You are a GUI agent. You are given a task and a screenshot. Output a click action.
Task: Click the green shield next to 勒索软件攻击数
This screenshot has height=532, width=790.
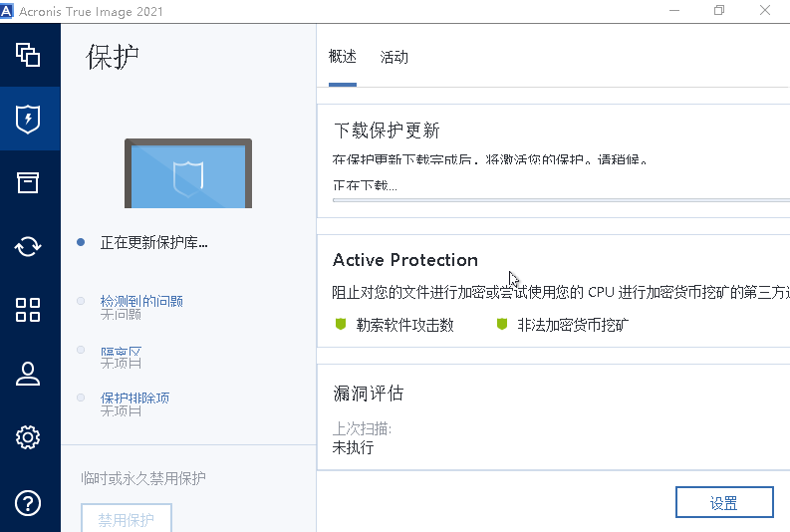coord(341,324)
